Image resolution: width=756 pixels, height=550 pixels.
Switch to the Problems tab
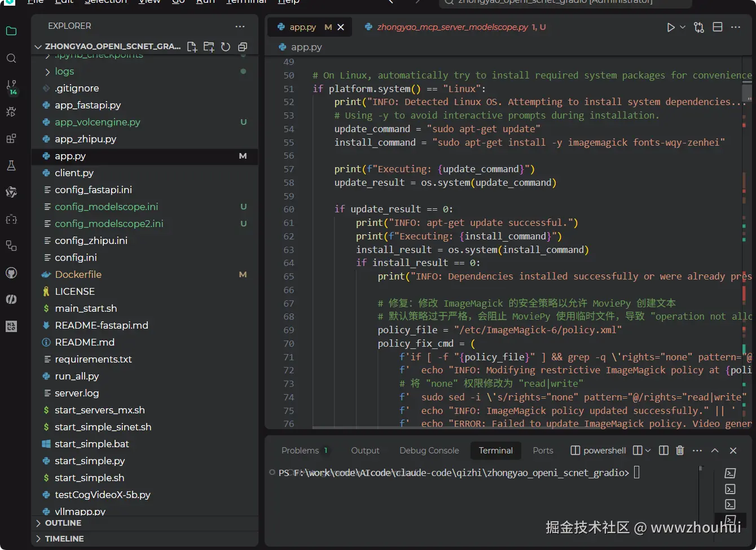point(300,450)
